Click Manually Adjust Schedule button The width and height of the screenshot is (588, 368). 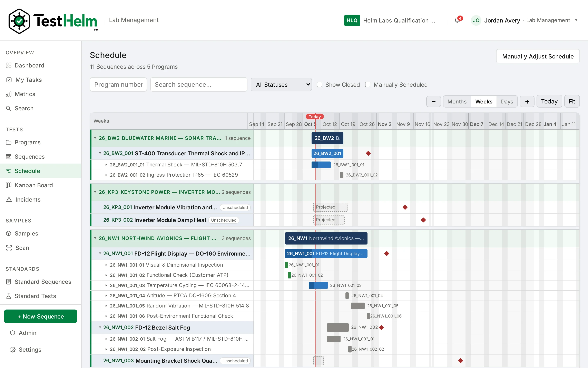(x=538, y=56)
